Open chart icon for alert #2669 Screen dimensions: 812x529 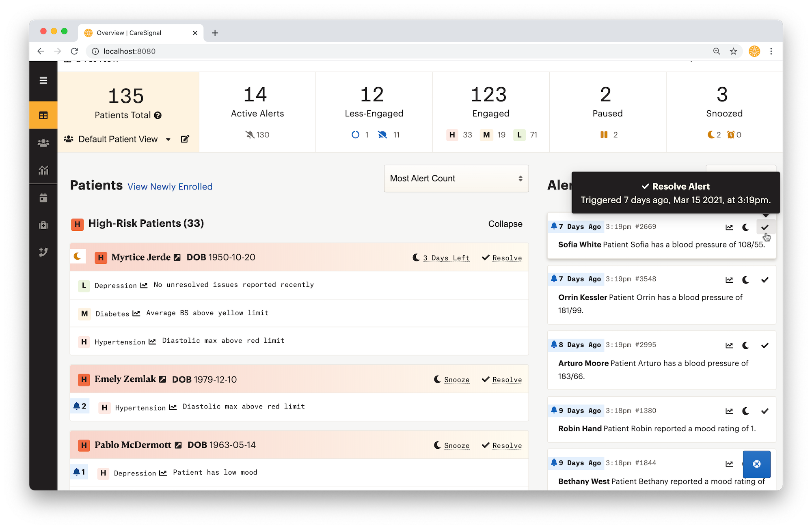coord(729,227)
